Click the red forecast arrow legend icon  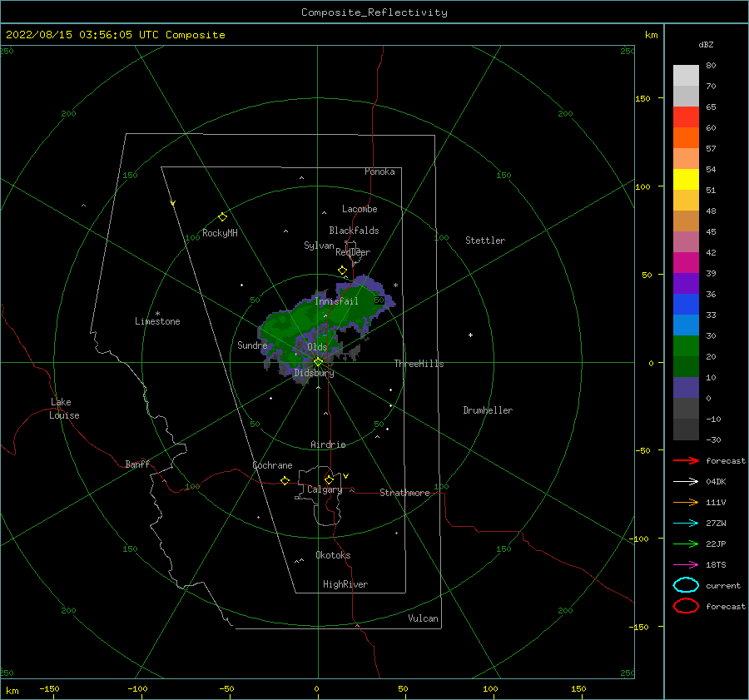[x=686, y=460]
